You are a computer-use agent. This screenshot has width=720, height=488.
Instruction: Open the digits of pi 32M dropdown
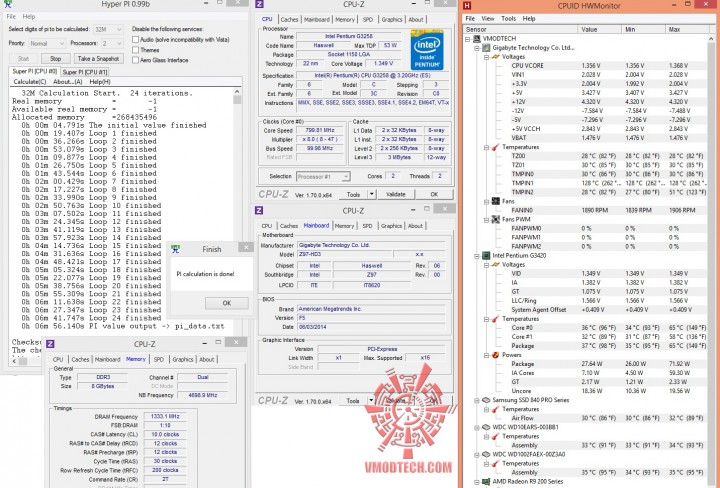click(108, 29)
